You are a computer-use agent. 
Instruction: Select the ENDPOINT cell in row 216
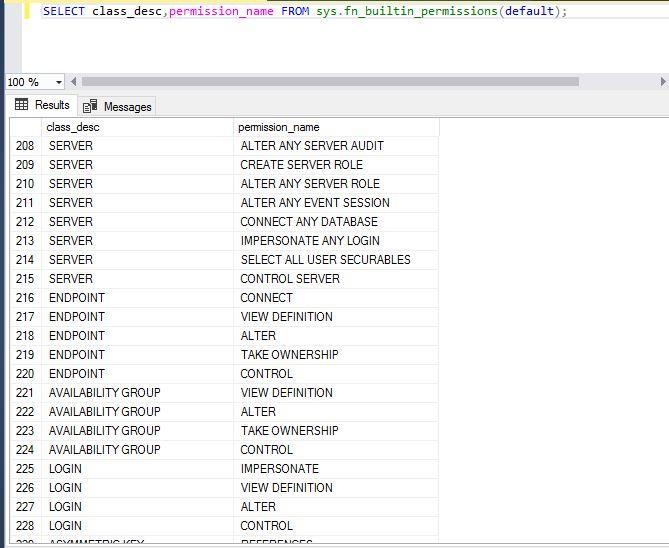click(137, 298)
